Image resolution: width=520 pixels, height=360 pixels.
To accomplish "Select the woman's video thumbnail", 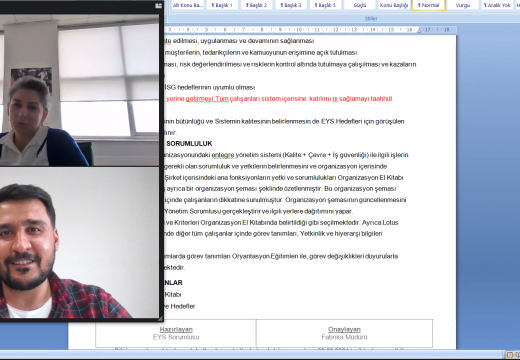I will tap(79, 90).
